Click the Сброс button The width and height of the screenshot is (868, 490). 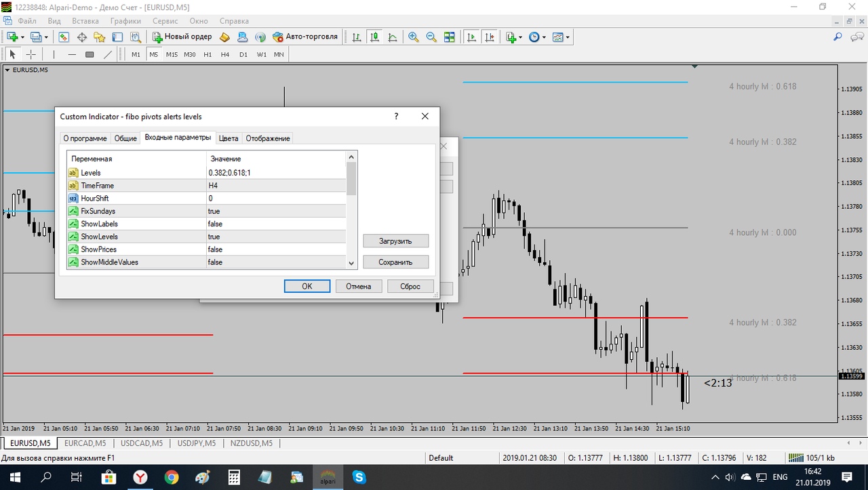tap(410, 286)
